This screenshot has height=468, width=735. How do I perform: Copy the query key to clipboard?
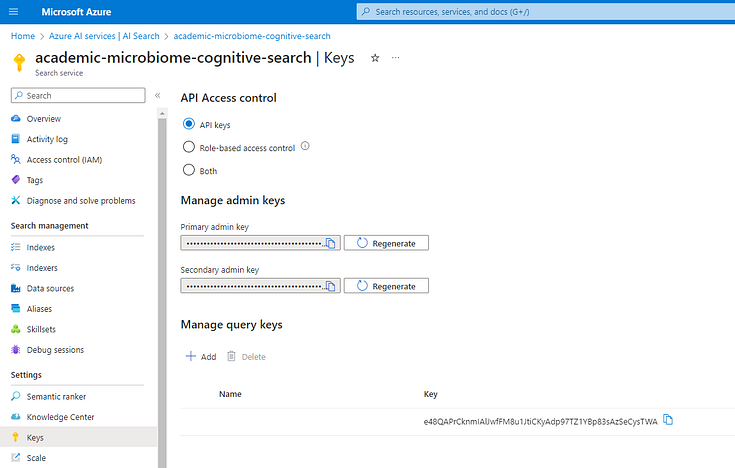[x=668, y=420]
